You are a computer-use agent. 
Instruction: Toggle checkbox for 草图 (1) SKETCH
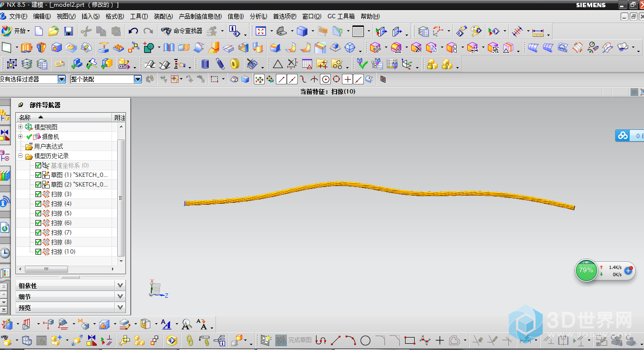(38, 175)
